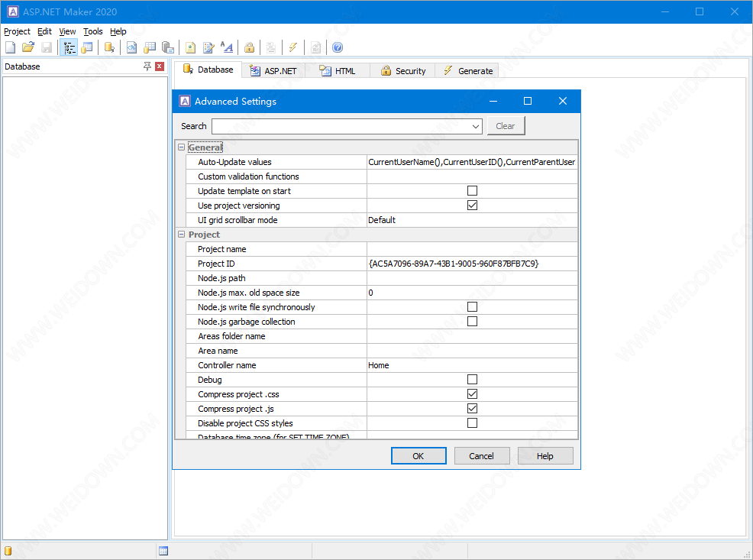Click the greyed-out pages toolbar icon
The image size is (753, 560).
[271, 47]
